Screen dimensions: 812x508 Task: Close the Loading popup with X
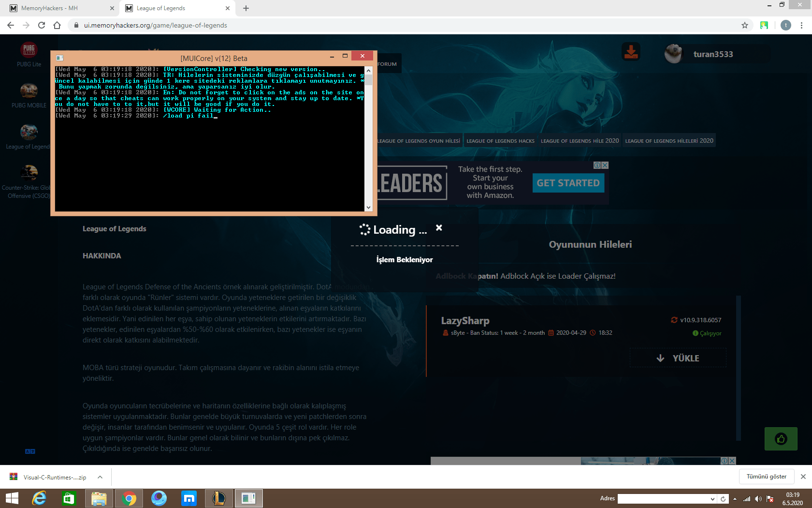pyautogui.click(x=439, y=228)
